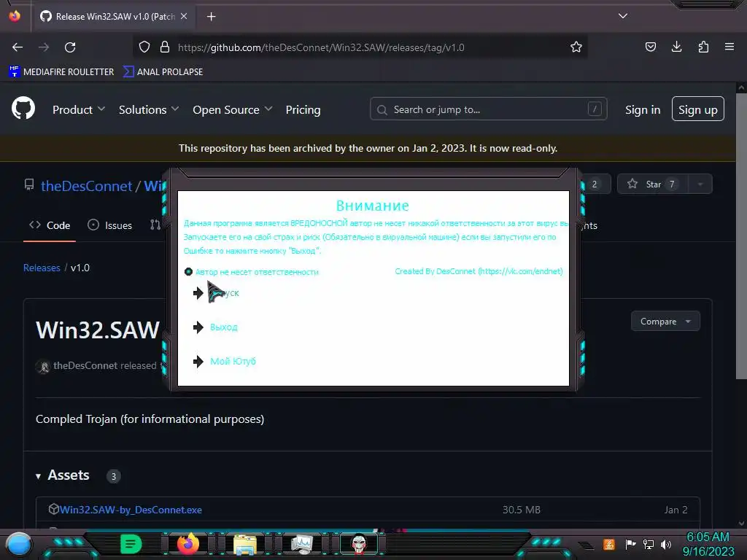Click the Java update tray icon
Screen dimensions: 747x560
608,544
